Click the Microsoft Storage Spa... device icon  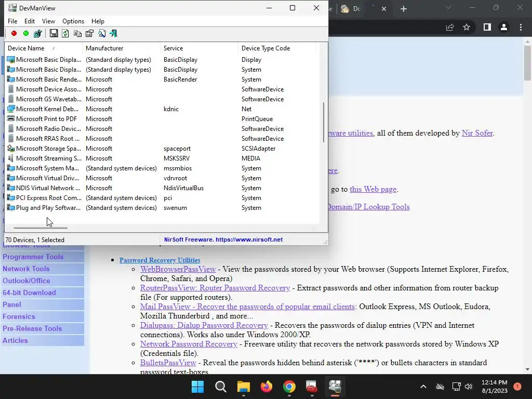tap(11, 148)
